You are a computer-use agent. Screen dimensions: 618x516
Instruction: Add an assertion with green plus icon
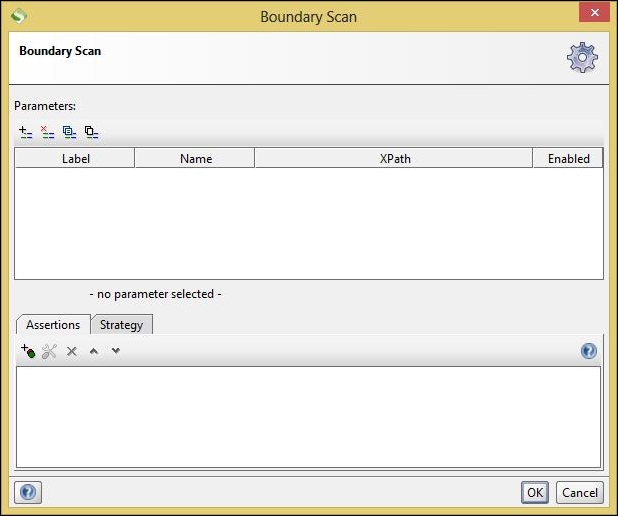28,351
